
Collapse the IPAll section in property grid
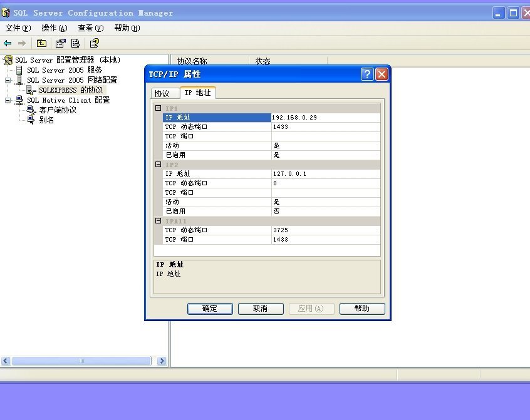coord(158,221)
